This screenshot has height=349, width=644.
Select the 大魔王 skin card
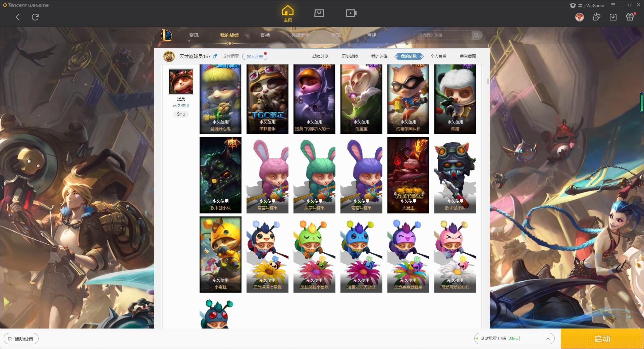pos(408,176)
